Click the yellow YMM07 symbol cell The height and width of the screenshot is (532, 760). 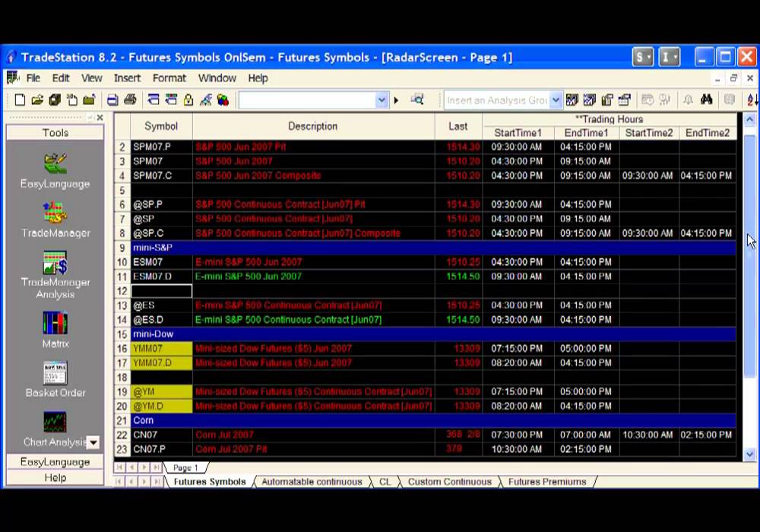(161, 348)
